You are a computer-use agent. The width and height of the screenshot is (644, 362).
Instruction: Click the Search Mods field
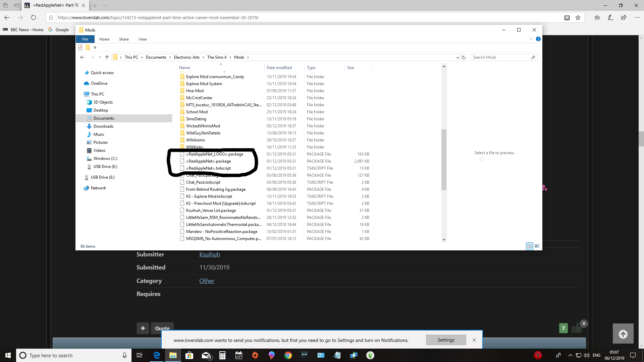tap(504, 57)
